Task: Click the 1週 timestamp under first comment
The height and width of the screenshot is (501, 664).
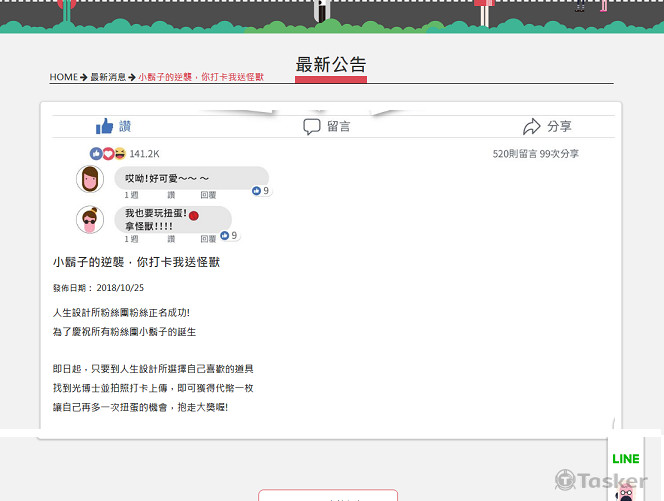Action: [x=131, y=195]
